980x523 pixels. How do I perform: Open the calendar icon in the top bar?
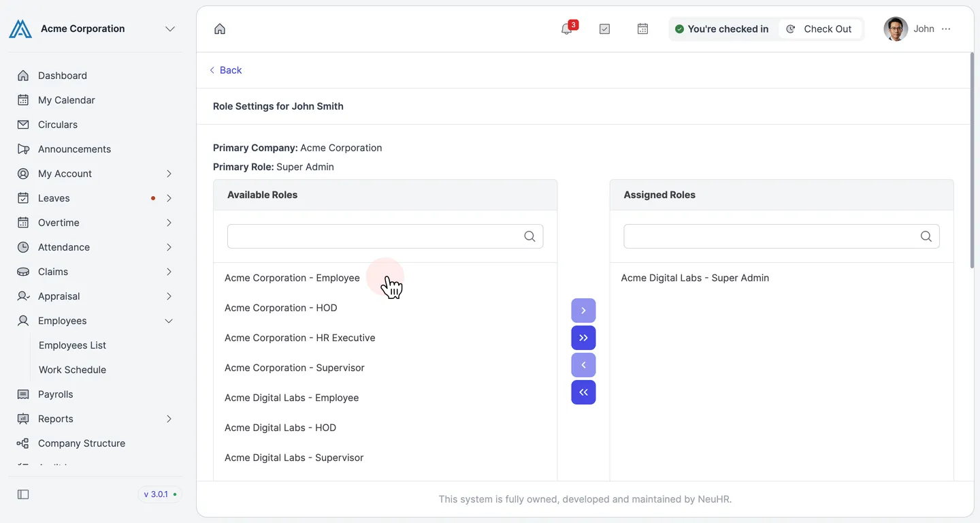(x=642, y=29)
